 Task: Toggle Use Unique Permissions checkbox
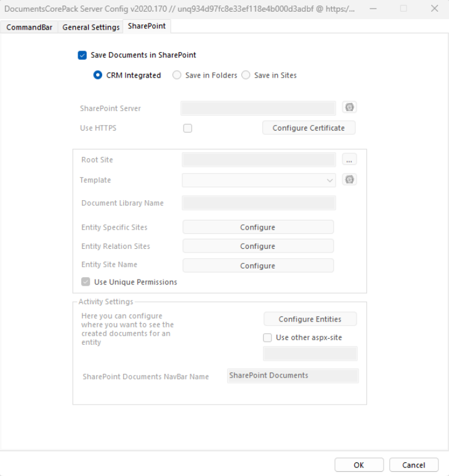(85, 282)
